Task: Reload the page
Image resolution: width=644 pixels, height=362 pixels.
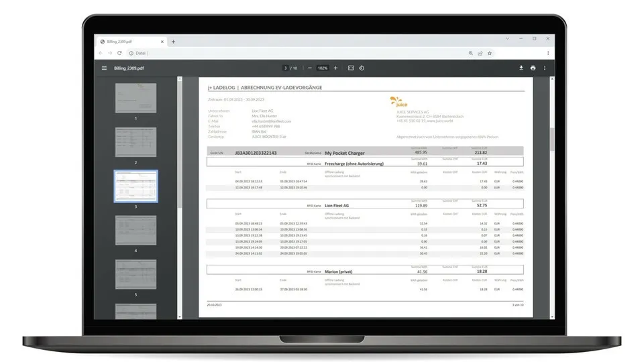Action: (x=119, y=53)
